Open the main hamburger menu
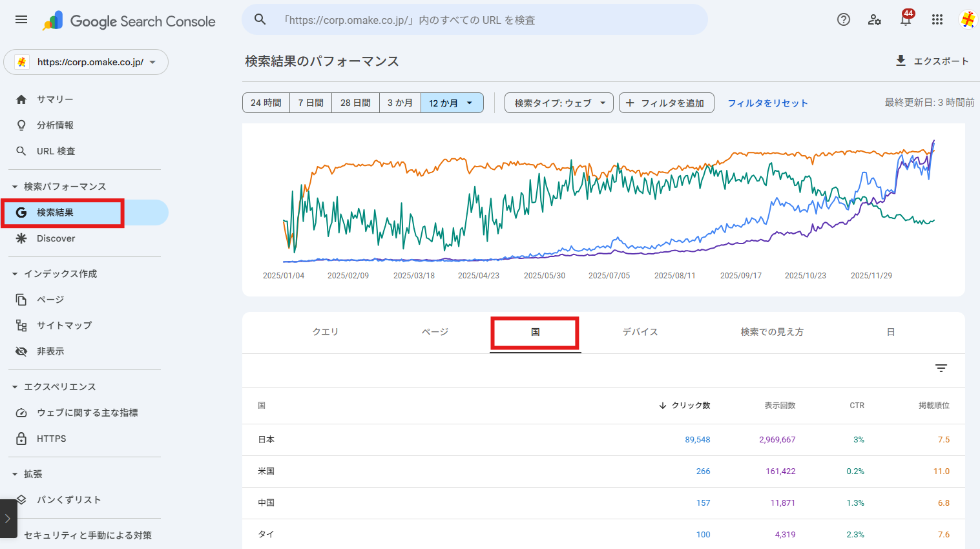 [21, 19]
